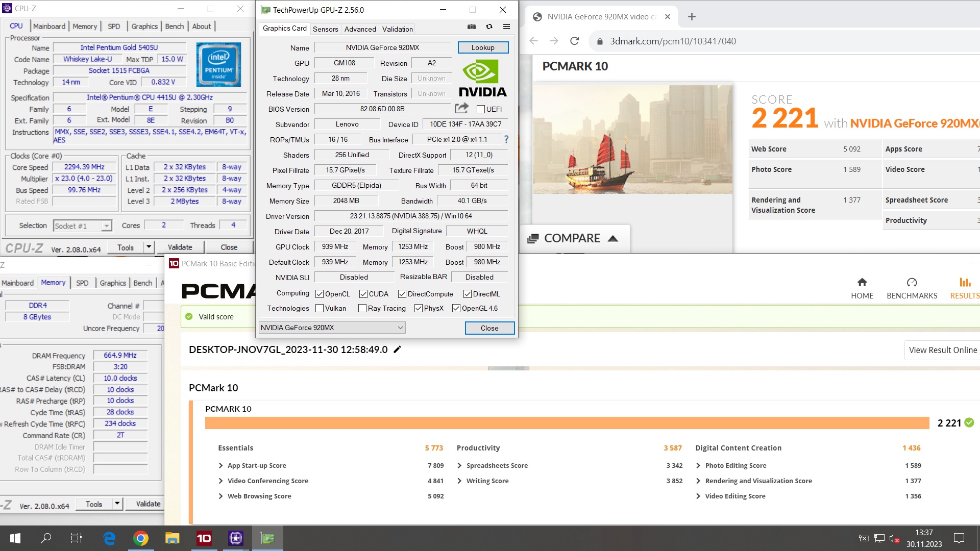Screen dimensions: 980x551
Task: Toggle the OpenCL checkbox
Action: tap(320, 294)
